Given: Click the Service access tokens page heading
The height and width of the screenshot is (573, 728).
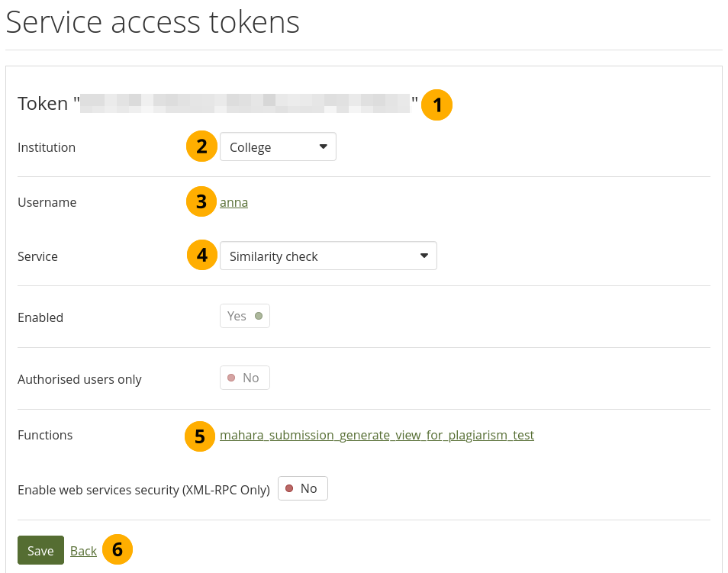Looking at the screenshot, I should [x=153, y=23].
